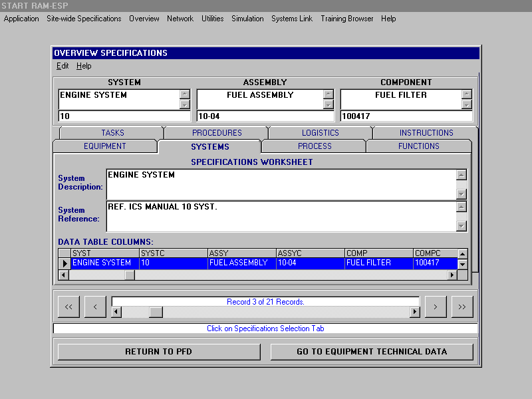This screenshot has height=399, width=532.
Task: Go to last record button
Action: [462, 307]
